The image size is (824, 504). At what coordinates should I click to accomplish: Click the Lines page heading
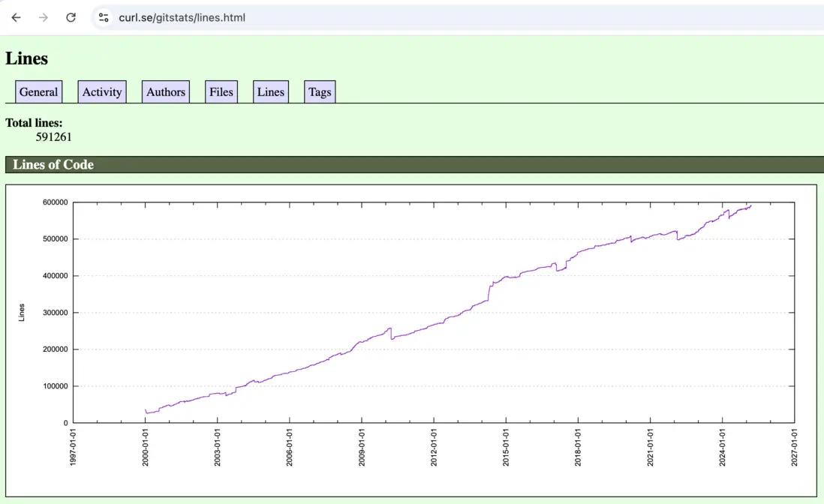point(27,58)
